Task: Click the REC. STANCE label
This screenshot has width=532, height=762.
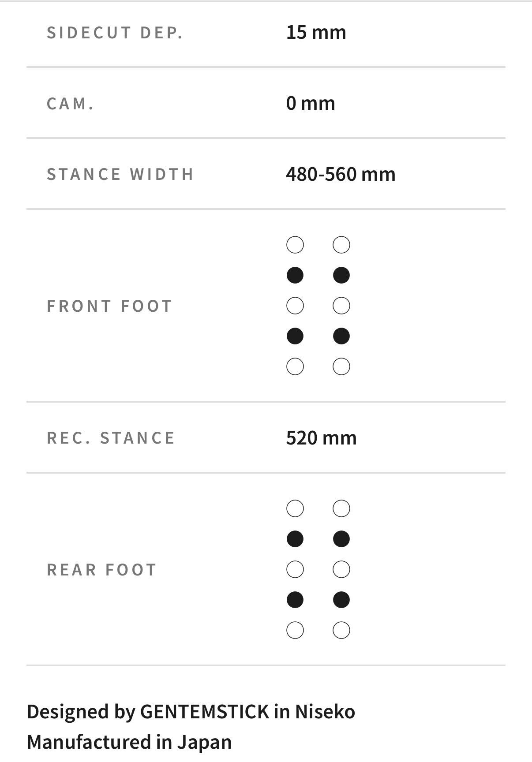Action: [111, 438]
